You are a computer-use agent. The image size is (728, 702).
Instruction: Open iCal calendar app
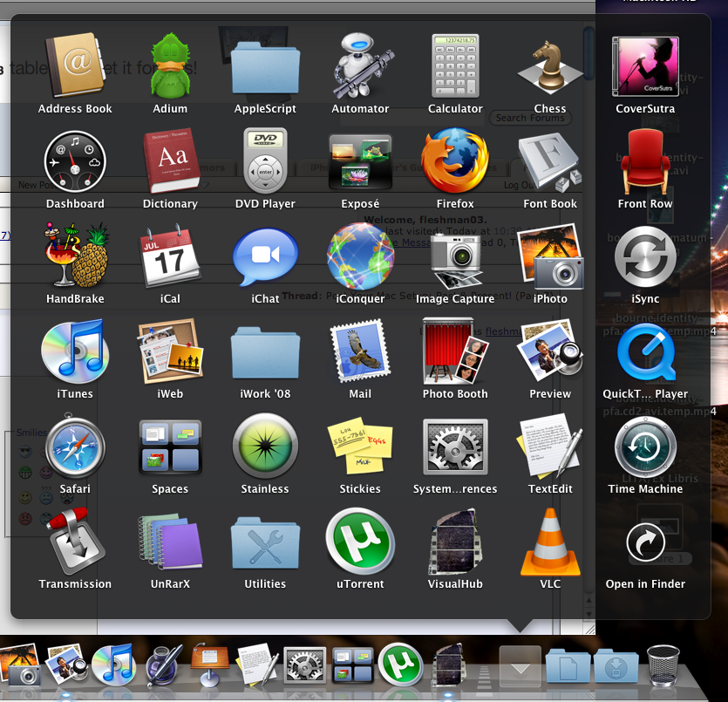pyautogui.click(x=170, y=256)
